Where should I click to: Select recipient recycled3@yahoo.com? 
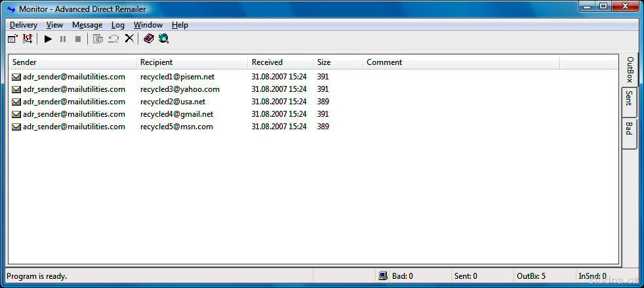point(180,89)
